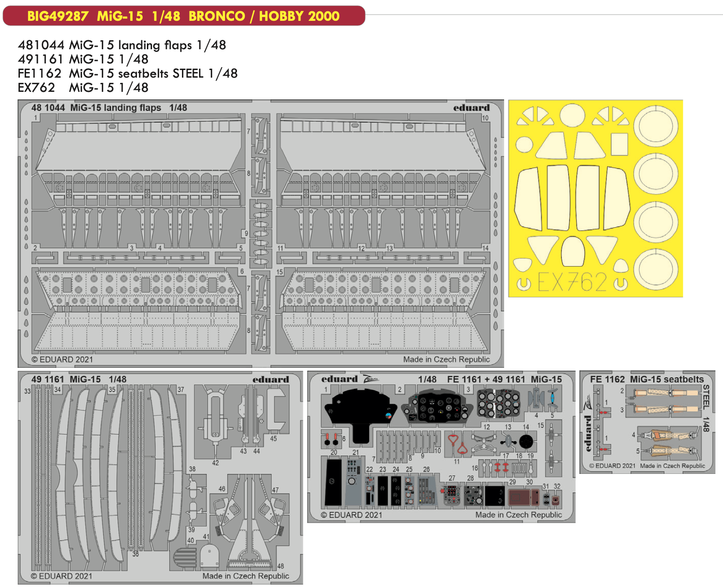Select the EX762 MiG-15 1/48 list entry

coord(83,88)
